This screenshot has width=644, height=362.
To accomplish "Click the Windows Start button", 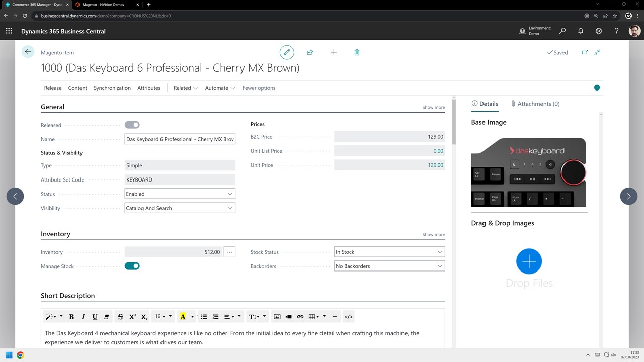I will [9, 355].
